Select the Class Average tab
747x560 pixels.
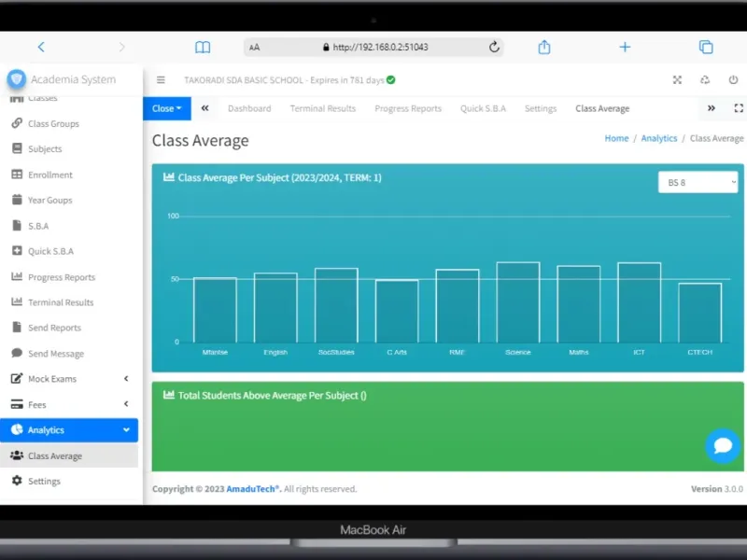tap(602, 108)
